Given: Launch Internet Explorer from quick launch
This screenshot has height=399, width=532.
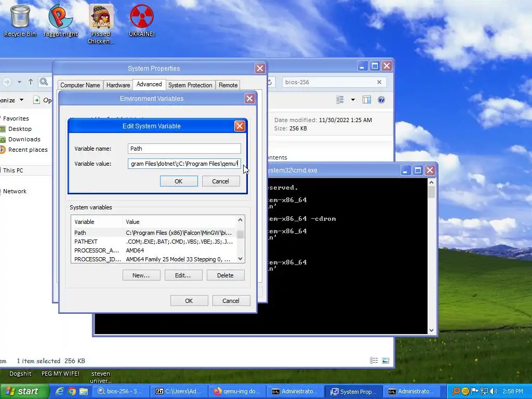Looking at the screenshot, I should (x=60, y=391).
